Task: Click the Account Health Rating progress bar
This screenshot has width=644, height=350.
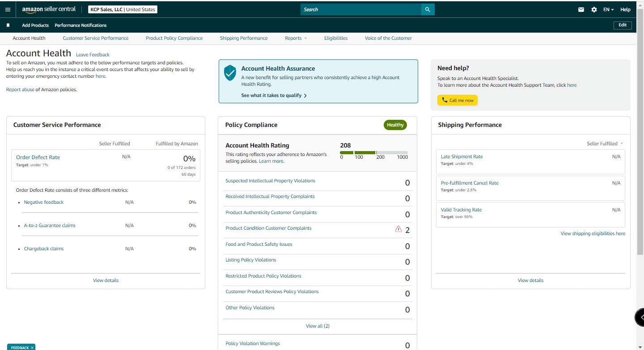Action: click(x=374, y=153)
